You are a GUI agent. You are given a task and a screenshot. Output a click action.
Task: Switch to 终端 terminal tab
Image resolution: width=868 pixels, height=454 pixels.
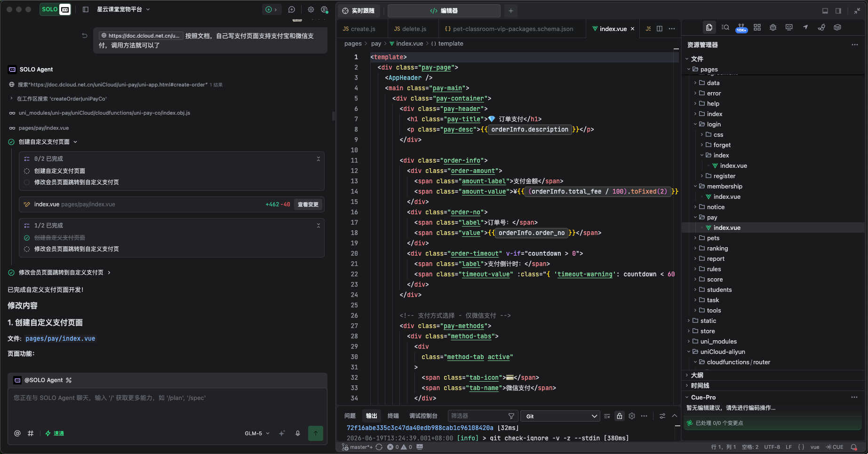tap(393, 416)
